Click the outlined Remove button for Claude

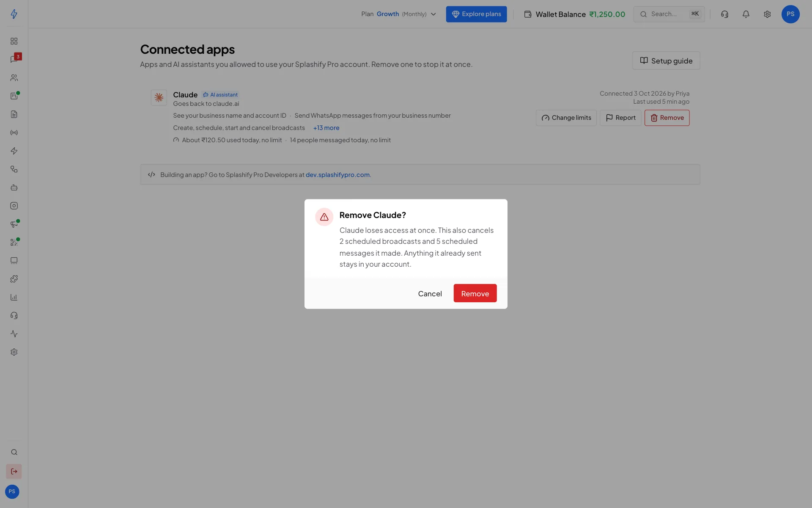[667, 118]
